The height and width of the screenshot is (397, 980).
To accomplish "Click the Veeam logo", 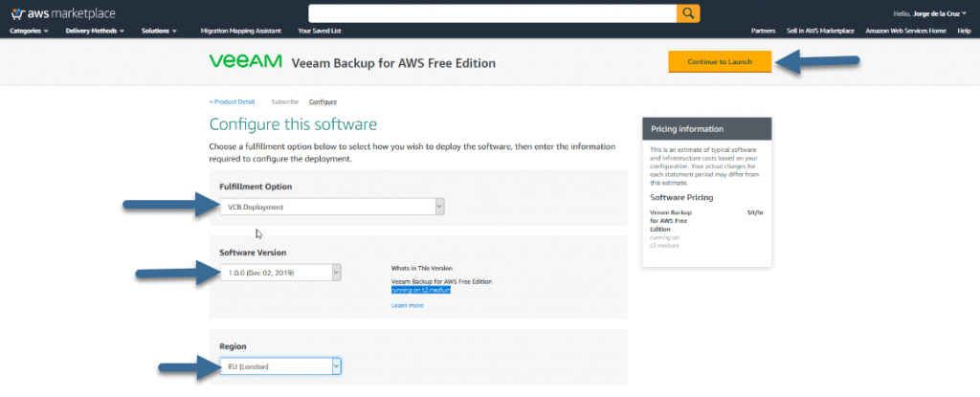I will pyautogui.click(x=246, y=60).
